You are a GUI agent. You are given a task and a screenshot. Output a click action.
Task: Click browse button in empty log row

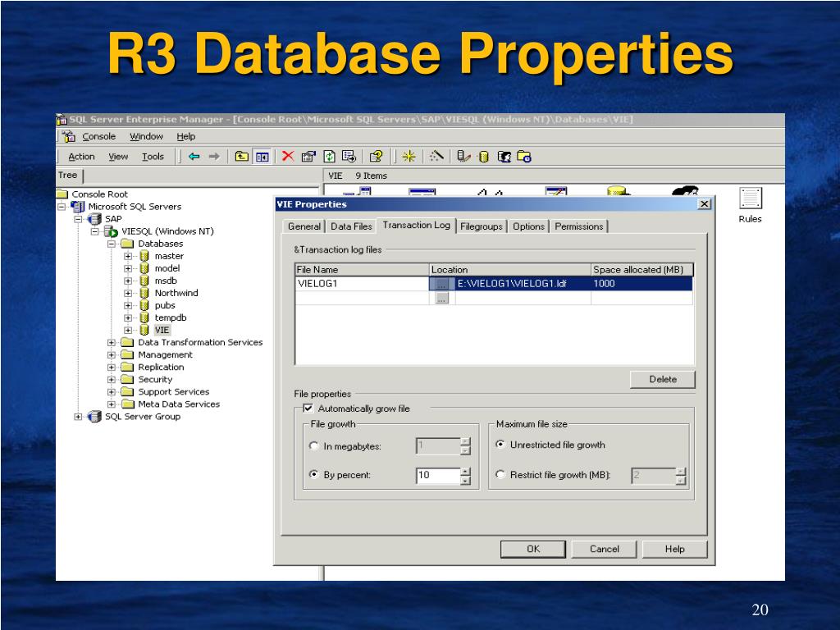pyautogui.click(x=442, y=299)
